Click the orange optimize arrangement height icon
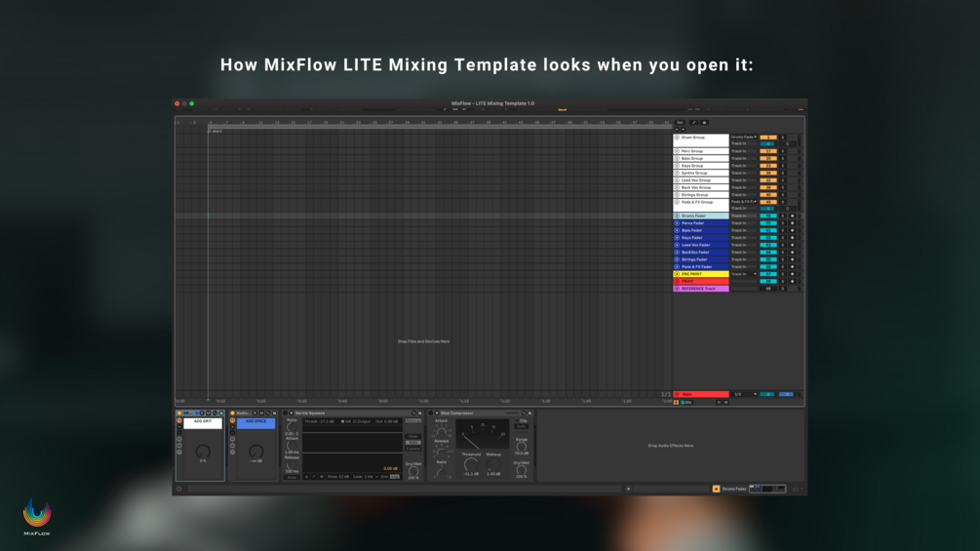 coord(676,403)
